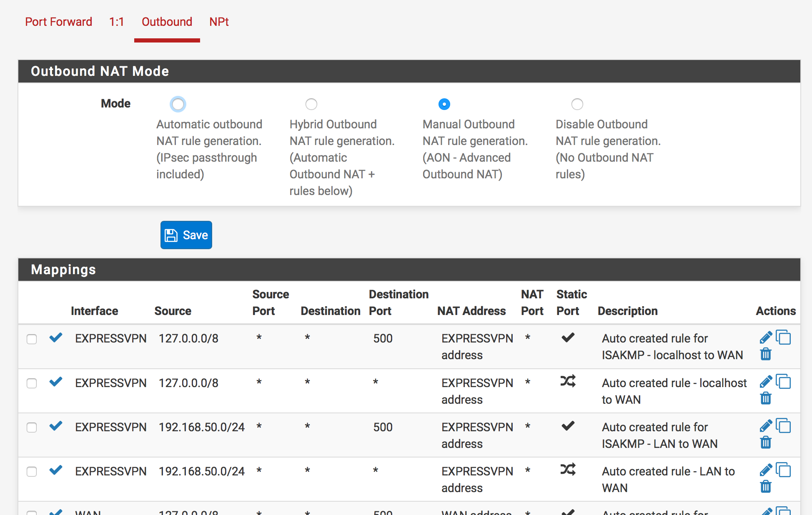Copy the ISAKMP localhost to WAN mapping
The height and width of the screenshot is (515, 812).
[784, 337]
